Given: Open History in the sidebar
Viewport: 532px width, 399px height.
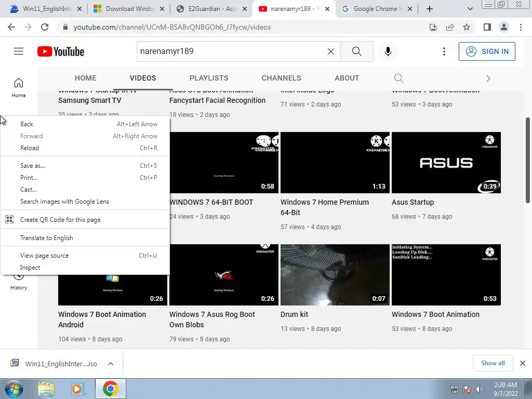Looking at the screenshot, I should [19, 282].
